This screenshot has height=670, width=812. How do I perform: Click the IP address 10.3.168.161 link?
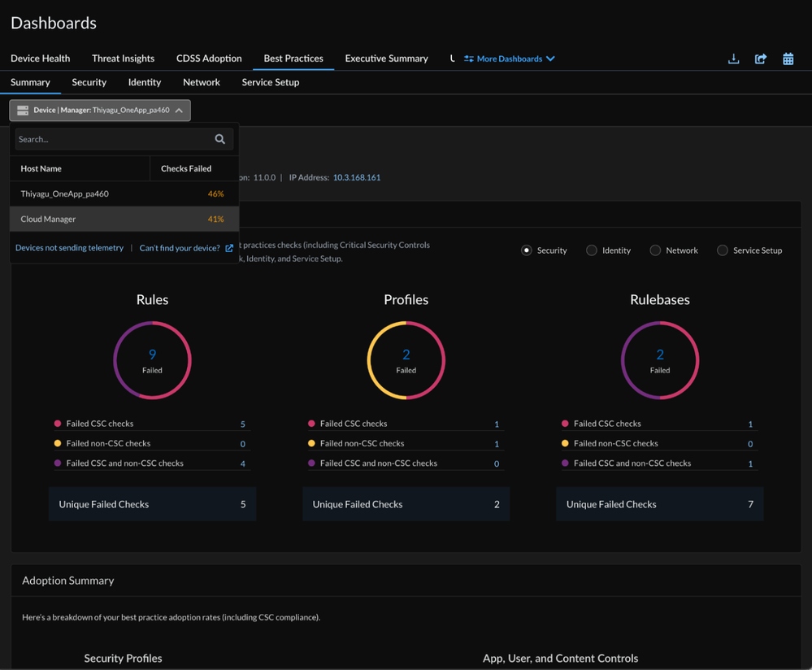coord(356,177)
